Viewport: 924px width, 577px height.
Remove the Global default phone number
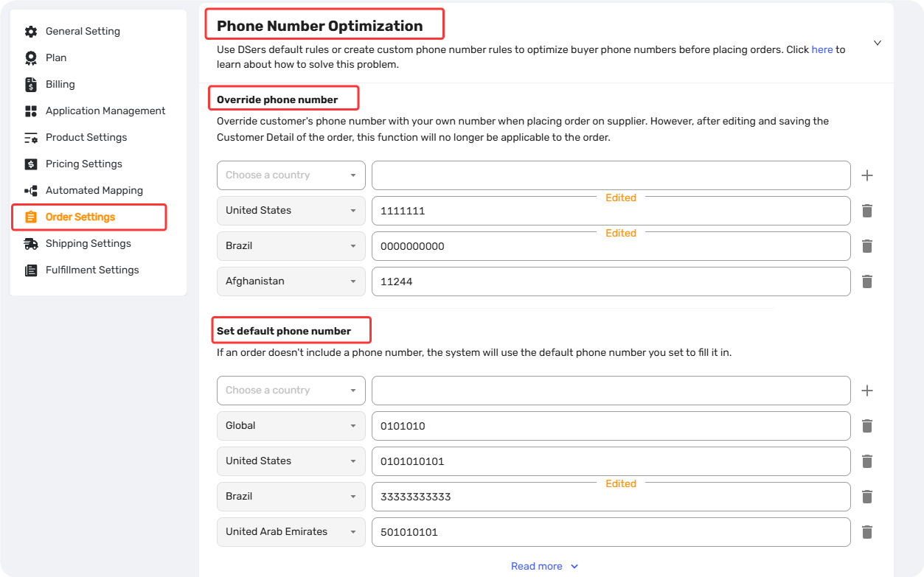(867, 426)
